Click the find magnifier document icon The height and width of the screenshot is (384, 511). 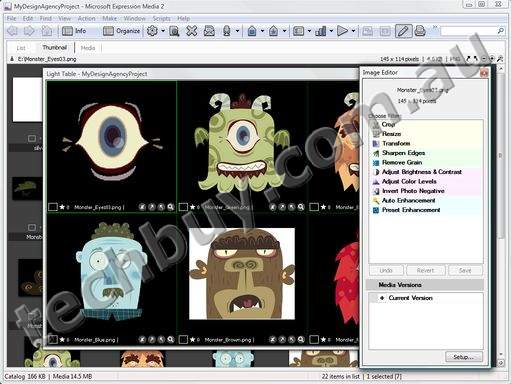coord(174,31)
